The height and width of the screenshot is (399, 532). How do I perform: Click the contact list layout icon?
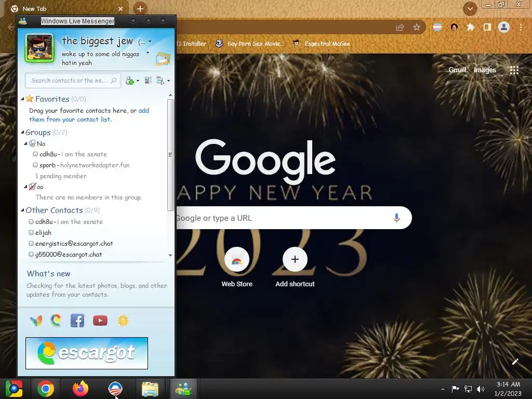pos(148,81)
